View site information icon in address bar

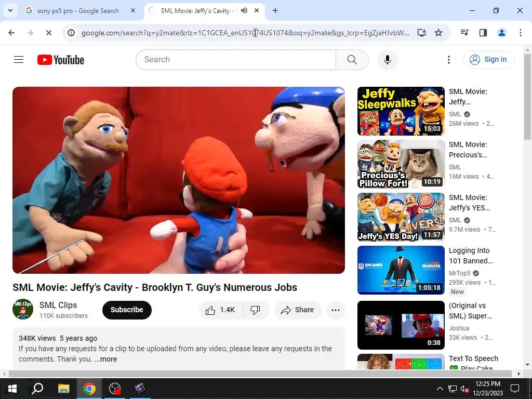[x=71, y=33]
